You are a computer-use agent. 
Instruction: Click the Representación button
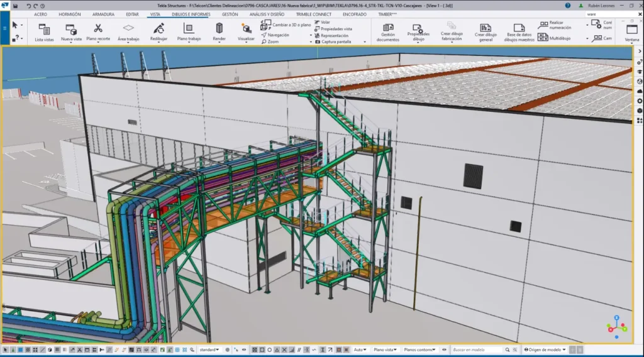pos(331,35)
